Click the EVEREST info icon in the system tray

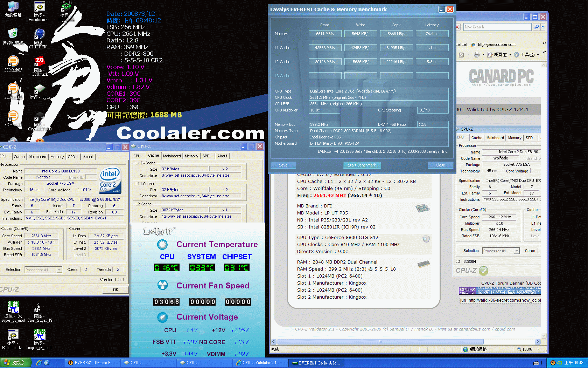[553, 363]
